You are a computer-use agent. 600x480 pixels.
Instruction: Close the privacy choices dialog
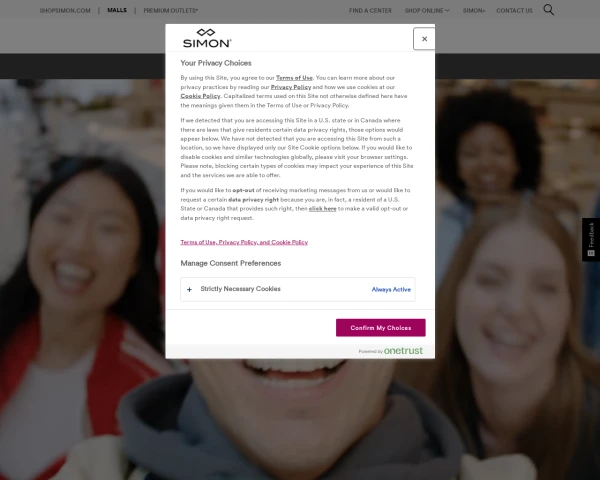point(424,39)
